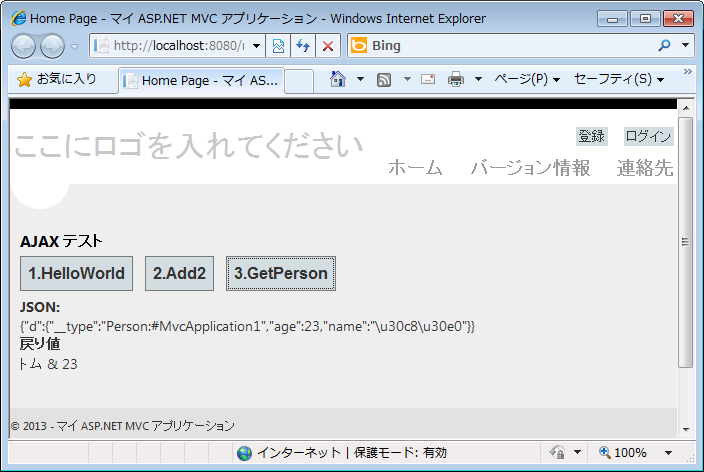Show more toolbar commands chevron
704x472 pixels.
[x=687, y=71]
